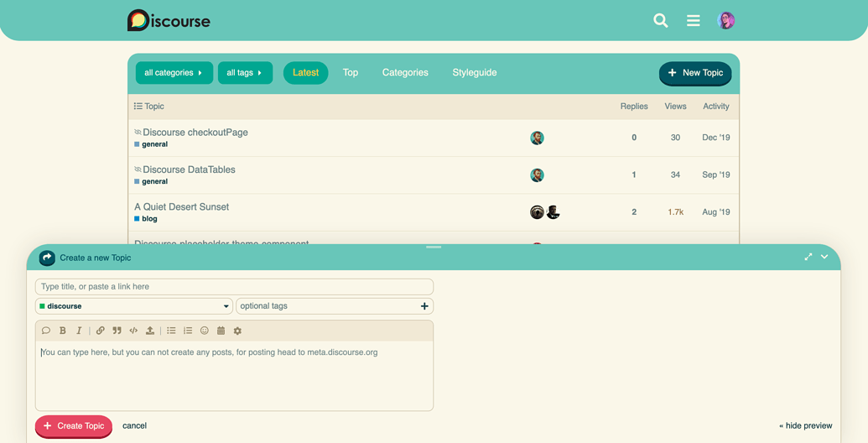
Task: Open the emoji picker
Action: point(204,331)
